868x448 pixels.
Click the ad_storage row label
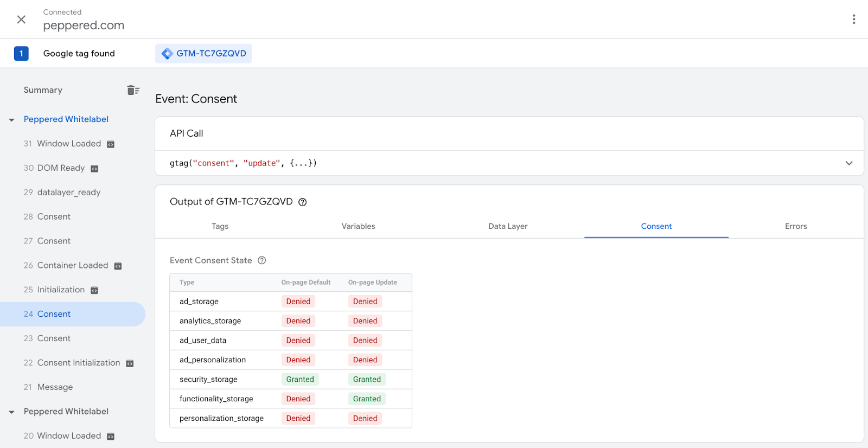tap(199, 302)
